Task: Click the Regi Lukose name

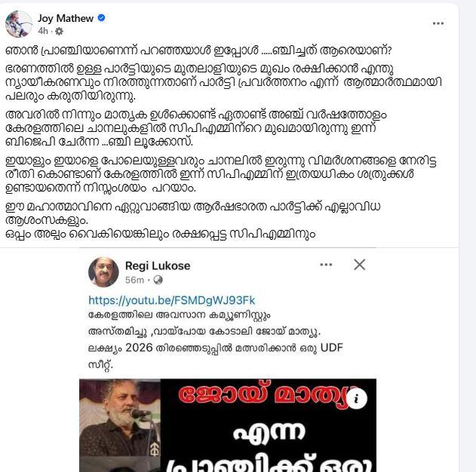Action: (158, 265)
